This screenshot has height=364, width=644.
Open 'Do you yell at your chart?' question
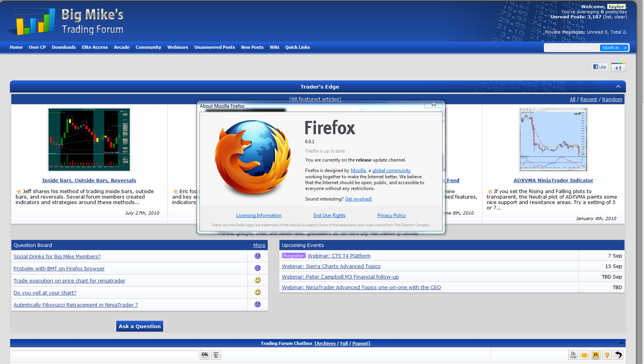click(45, 293)
